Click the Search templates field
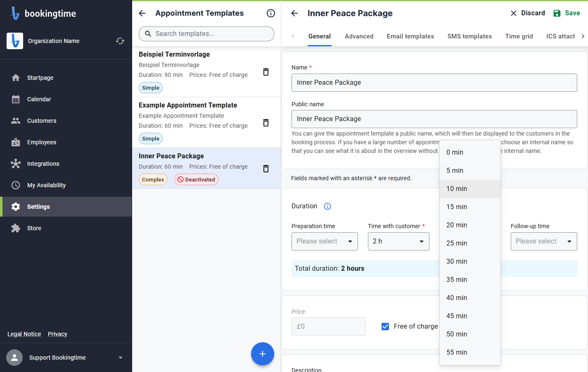 tap(206, 34)
